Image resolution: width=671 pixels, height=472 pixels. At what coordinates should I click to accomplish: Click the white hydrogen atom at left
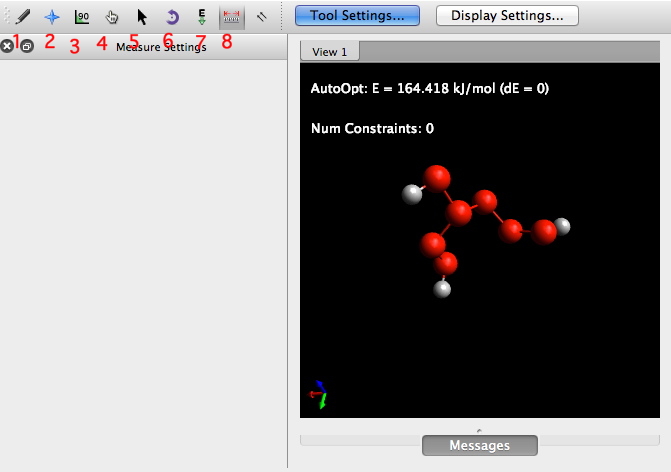(x=412, y=194)
